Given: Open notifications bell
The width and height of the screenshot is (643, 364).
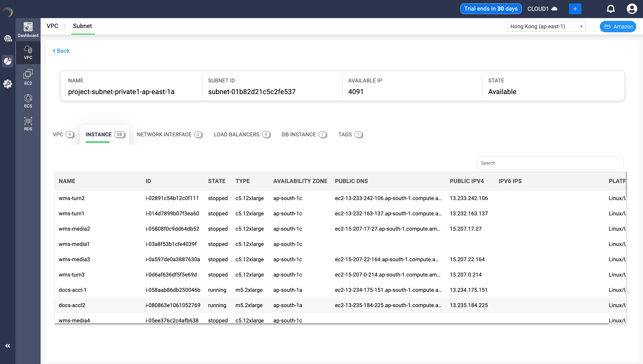Looking at the screenshot, I should (x=611, y=8).
